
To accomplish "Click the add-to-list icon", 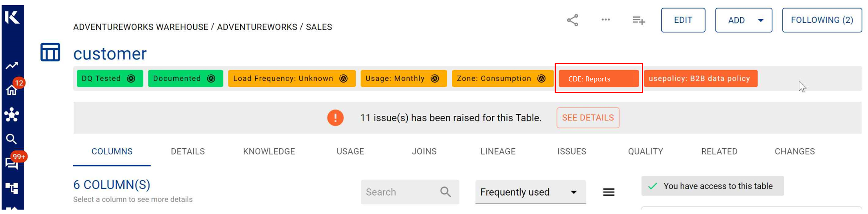I will 638,20.
